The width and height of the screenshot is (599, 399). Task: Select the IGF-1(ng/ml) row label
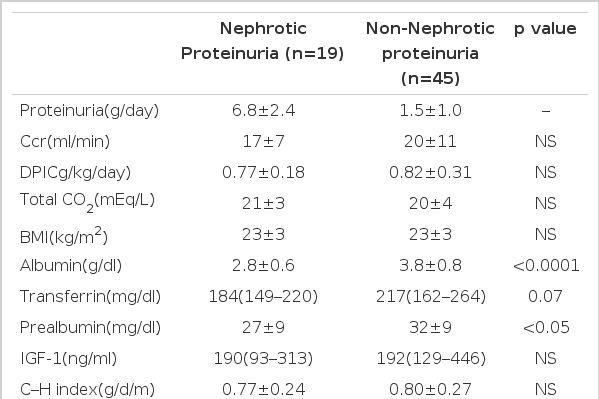pos(68,358)
